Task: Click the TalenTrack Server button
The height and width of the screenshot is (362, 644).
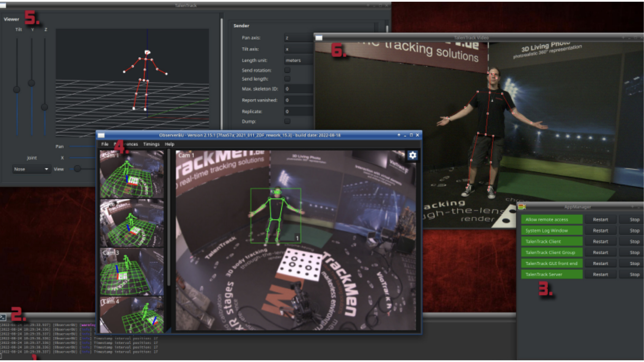Action: [x=552, y=275]
